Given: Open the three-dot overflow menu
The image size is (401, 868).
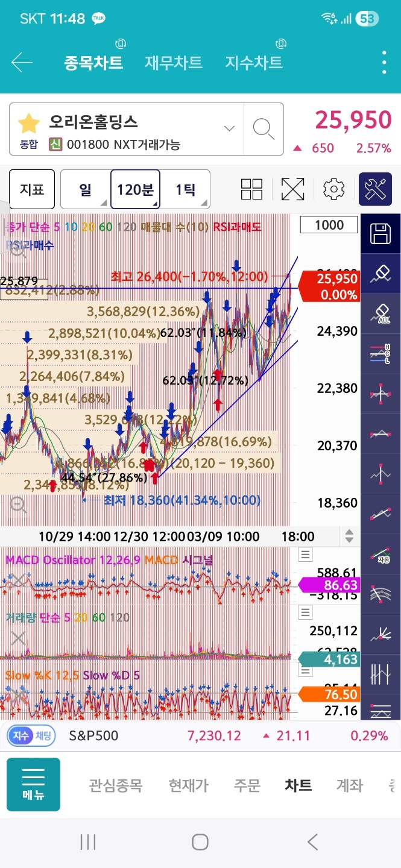Looking at the screenshot, I should tap(384, 63).
